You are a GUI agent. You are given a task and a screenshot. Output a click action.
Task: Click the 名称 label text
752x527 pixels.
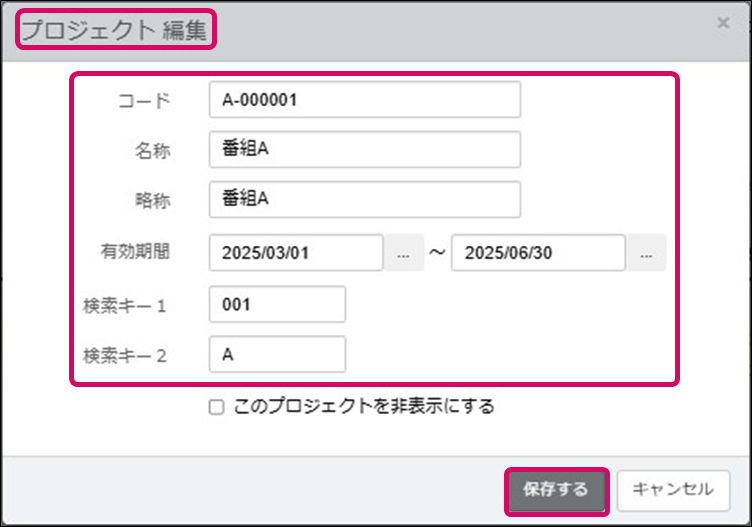[x=152, y=151]
